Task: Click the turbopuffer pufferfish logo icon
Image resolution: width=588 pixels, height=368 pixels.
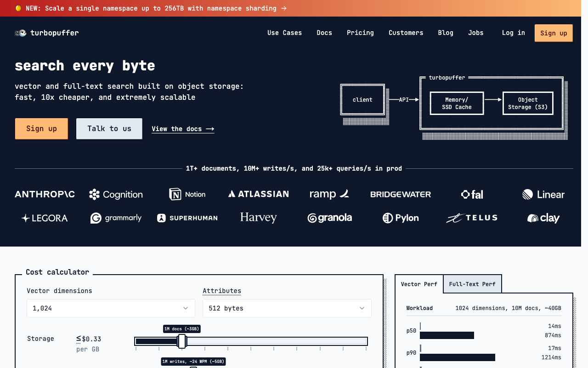Action: [x=21, y=33]
